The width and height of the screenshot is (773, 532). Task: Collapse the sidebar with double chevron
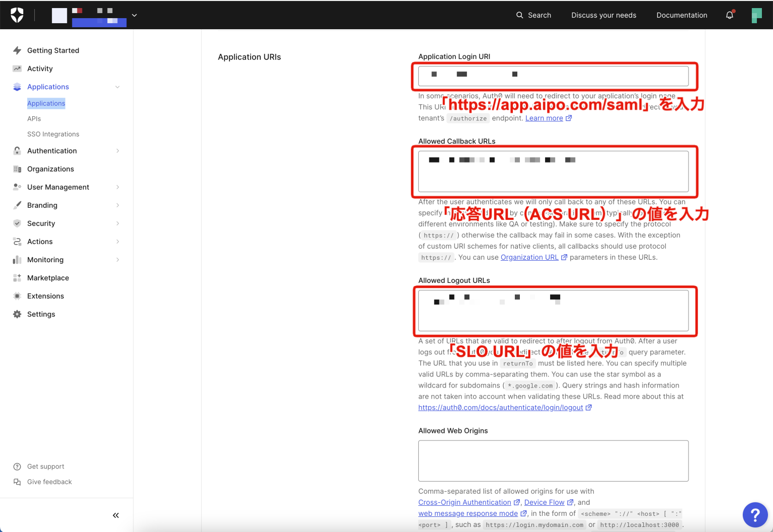pyautogui.click(x=116, y=515)
